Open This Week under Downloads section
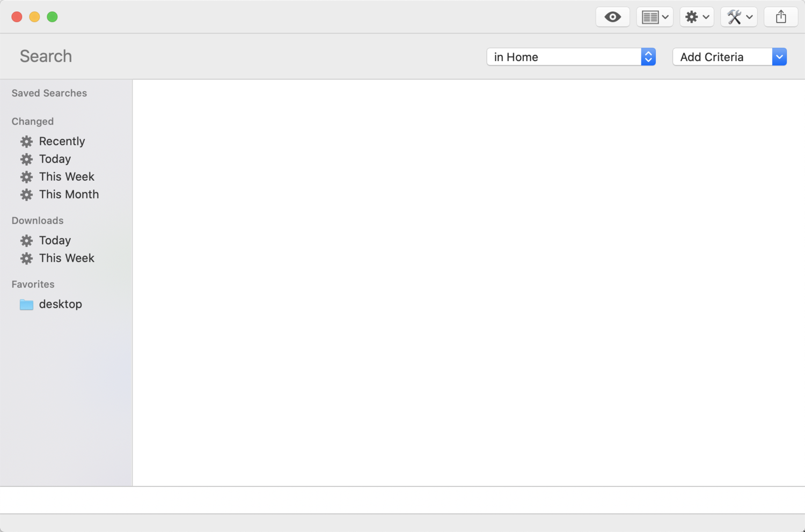805x532 pixels. pos(67,258)
